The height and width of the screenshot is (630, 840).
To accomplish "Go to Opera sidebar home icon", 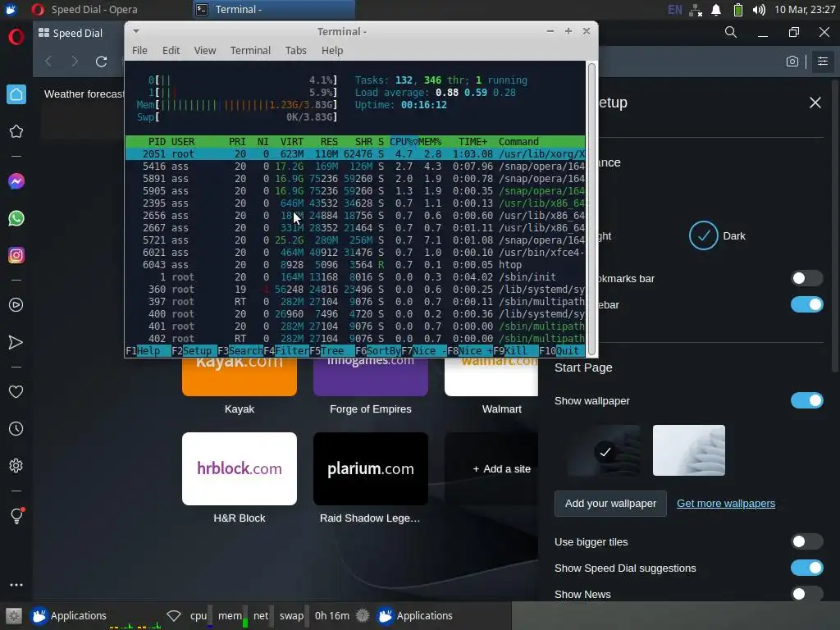I will coord(16,94).
